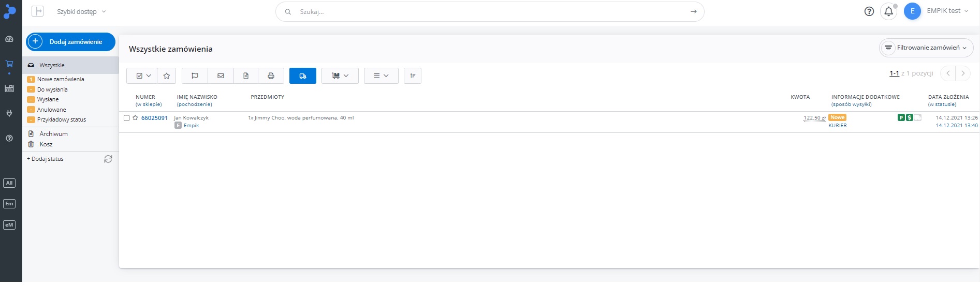Refresh the status list
The width and height of the screenshot is (980, 286).
[108, 159]
